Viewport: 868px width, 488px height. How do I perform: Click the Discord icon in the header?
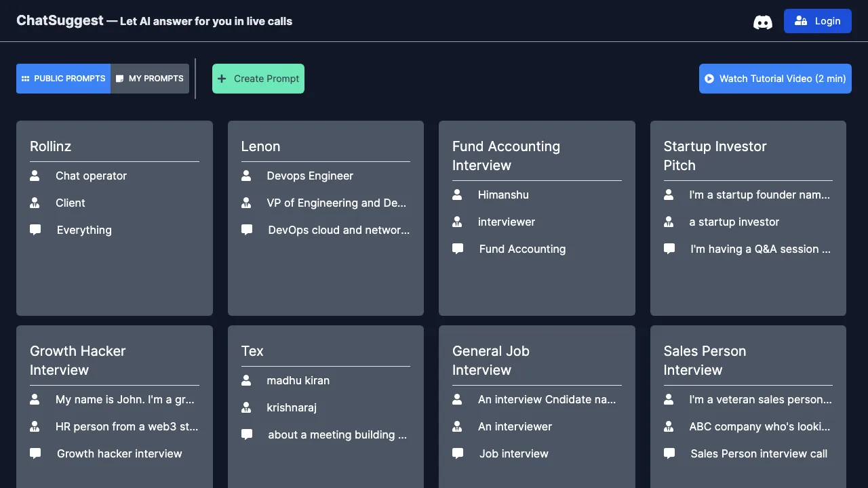click(763, 21)
